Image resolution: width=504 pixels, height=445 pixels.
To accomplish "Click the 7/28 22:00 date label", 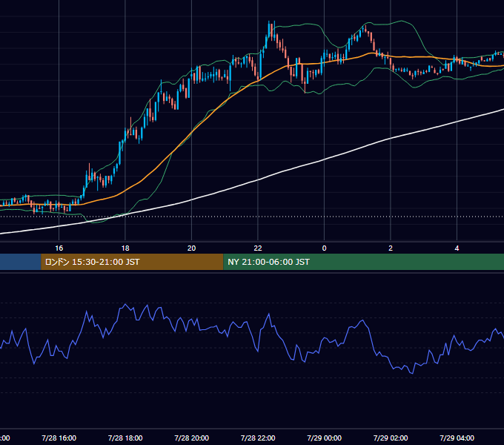I will [258, 438].
